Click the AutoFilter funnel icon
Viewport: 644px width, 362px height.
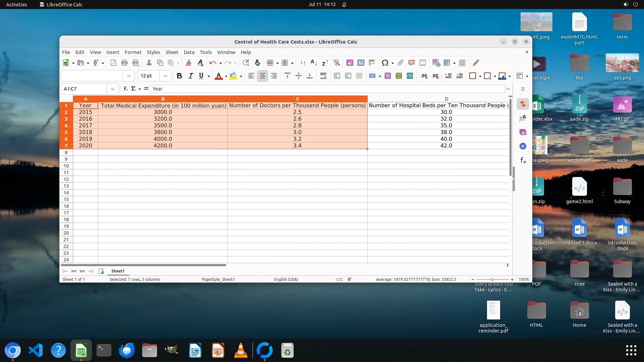336,63
